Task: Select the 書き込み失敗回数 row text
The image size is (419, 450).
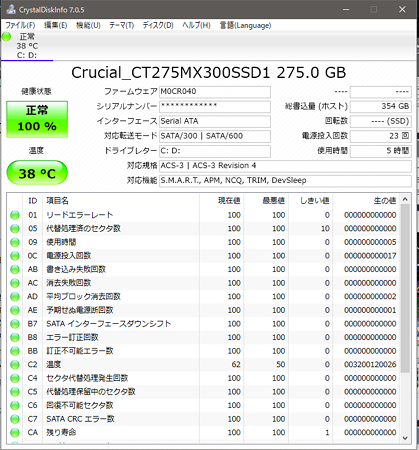Action: coord(76,269)
